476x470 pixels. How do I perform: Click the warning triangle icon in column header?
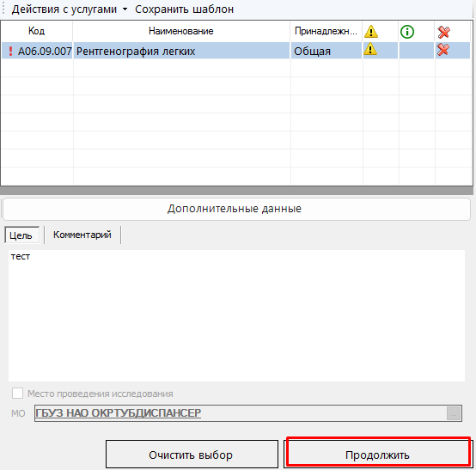[x=371, y=32]
